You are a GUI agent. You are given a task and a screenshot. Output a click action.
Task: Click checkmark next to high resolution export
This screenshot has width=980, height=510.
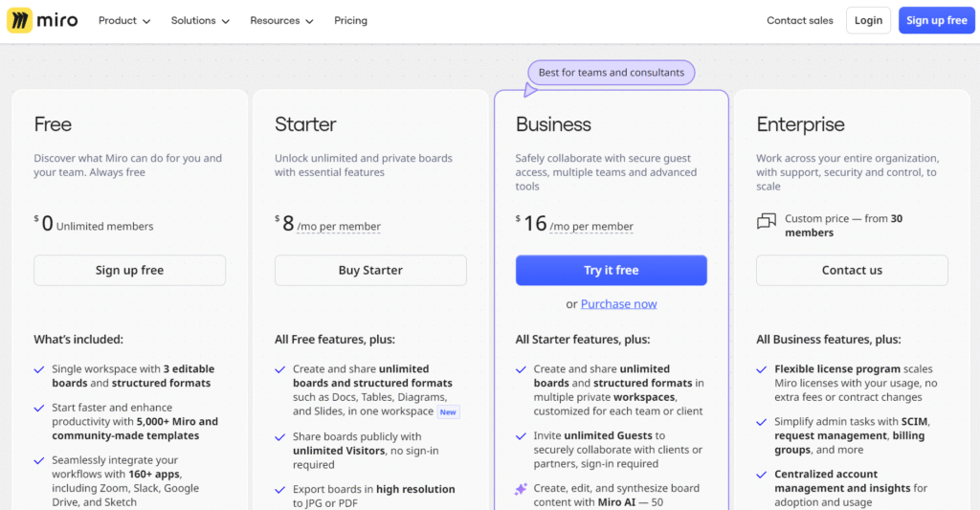click(x=279, y=489)
